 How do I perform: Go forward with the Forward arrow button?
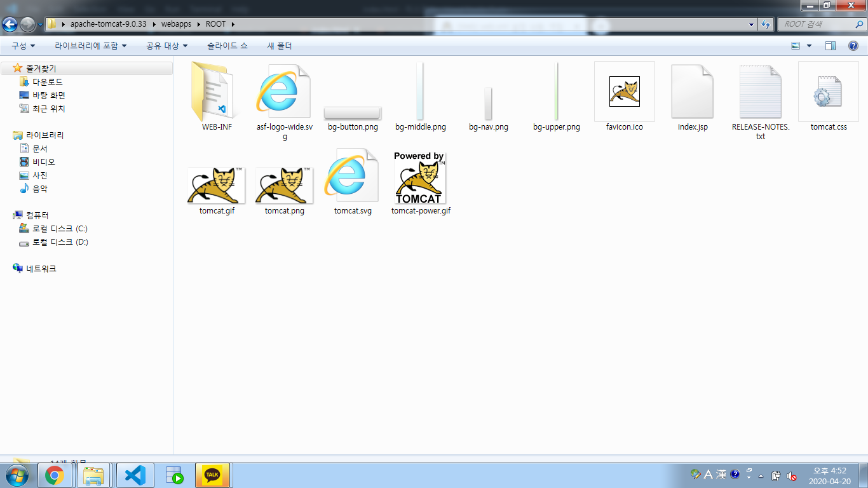27,25
